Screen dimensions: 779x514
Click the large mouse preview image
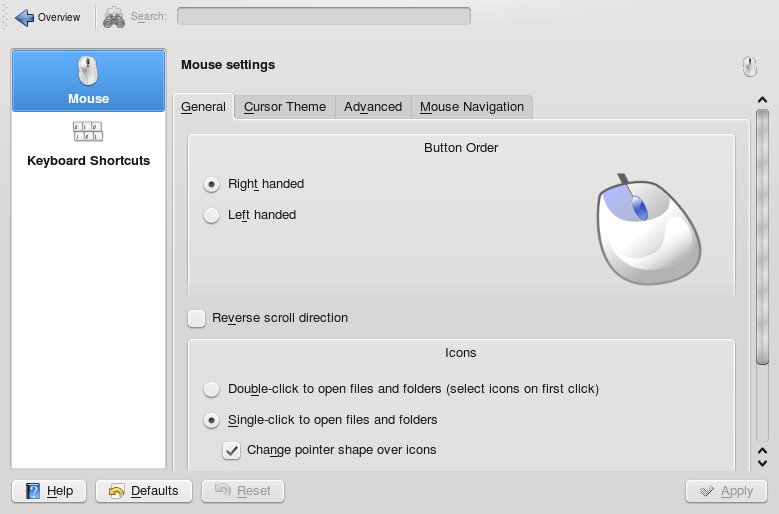pyautogui.click(x=647, y=230)
